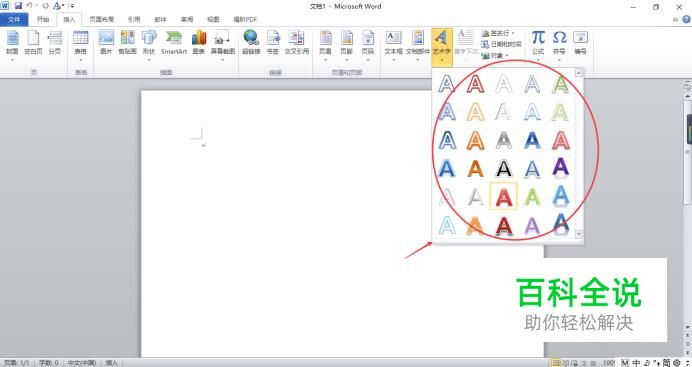Pick the red outline WordArt in the first row
The image size is (692, 367).
(475, 83)
